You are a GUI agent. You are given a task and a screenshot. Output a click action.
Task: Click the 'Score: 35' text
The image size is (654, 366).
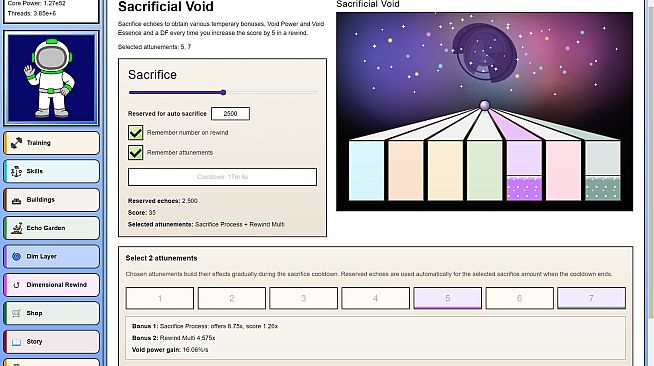pos(142,213)
